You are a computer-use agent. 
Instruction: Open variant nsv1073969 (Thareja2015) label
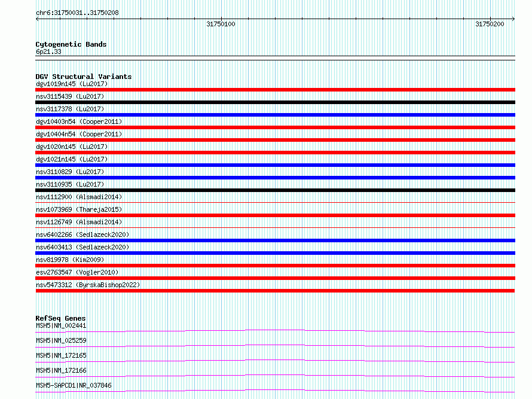[x=79, y=209]
